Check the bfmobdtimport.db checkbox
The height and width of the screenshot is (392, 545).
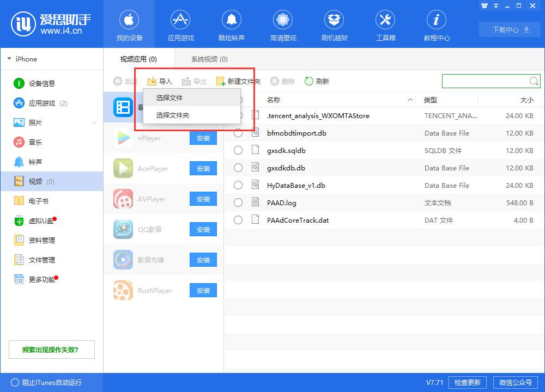pos(238,133)
